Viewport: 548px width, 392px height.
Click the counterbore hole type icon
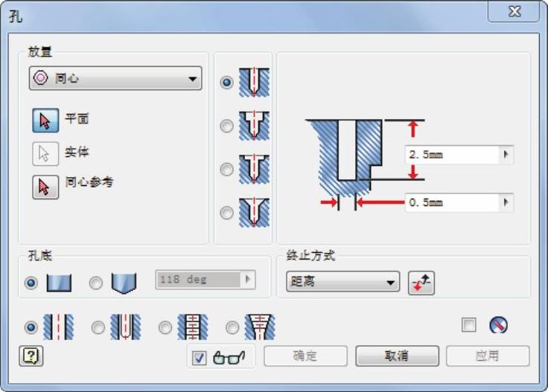pos(254,126)
